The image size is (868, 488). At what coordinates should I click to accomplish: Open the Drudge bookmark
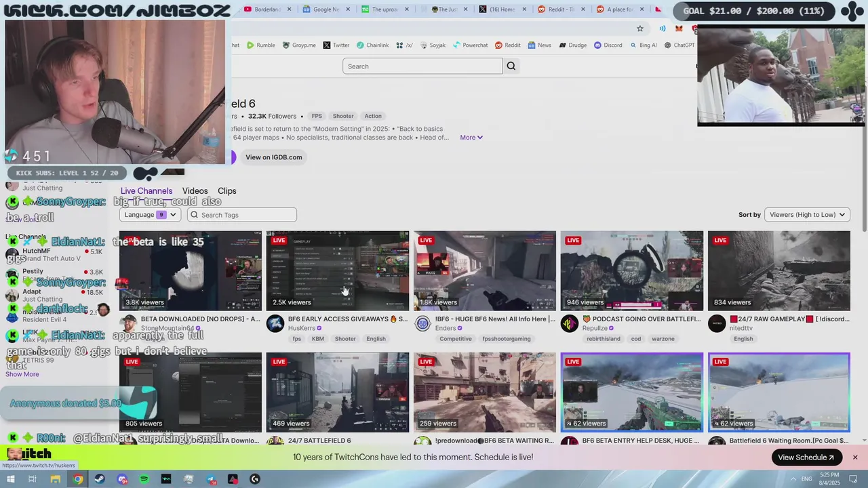pyautogui.click(x=572, y=45)
